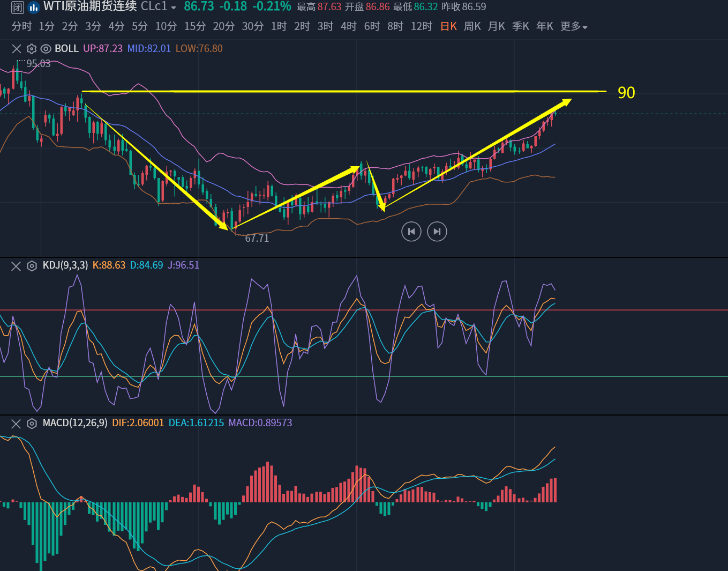Select the 15分 timeframe
Viewport: 728px width, 571px height.
pos(195,26)
